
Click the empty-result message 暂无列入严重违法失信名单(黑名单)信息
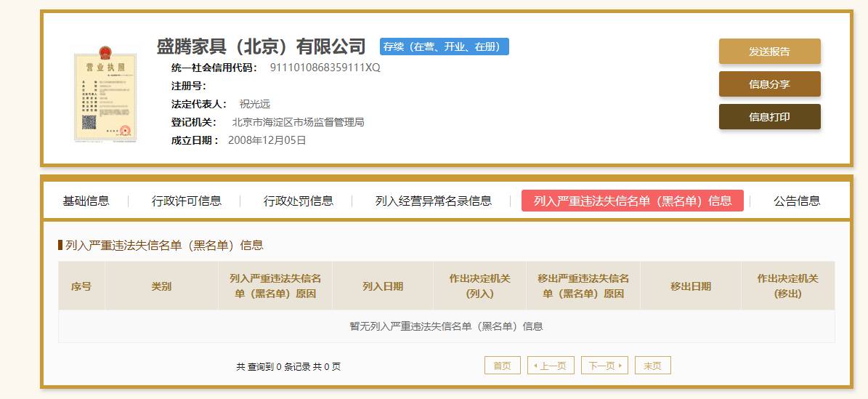[446, 326]
